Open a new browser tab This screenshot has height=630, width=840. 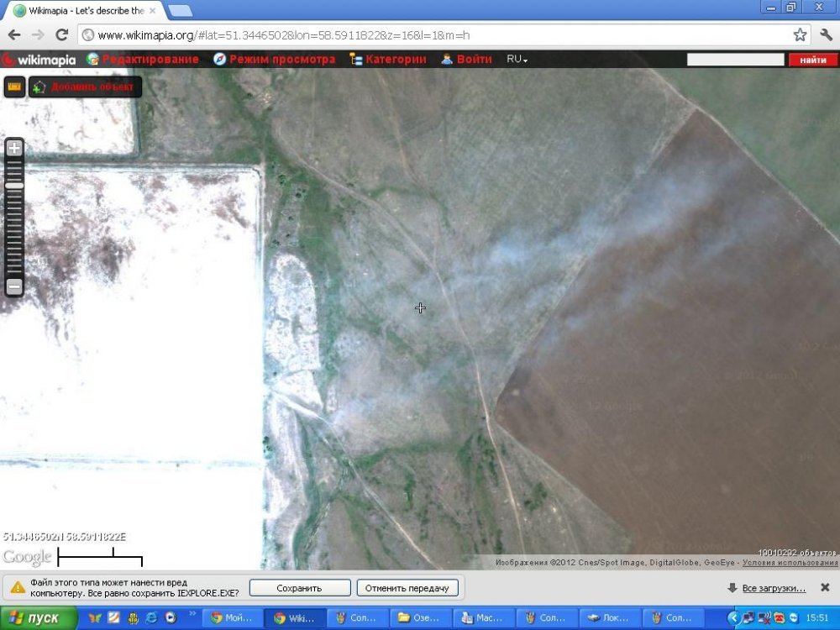pos(180,10)
